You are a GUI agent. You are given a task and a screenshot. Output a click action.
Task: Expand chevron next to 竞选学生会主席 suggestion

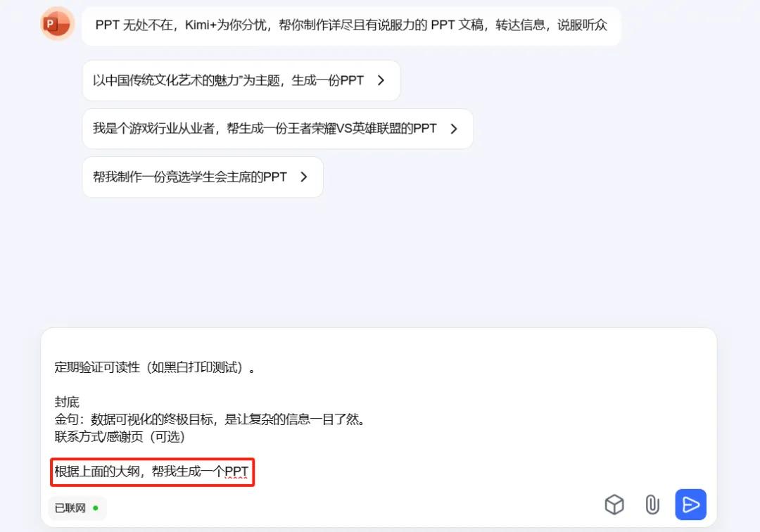pyautogui.click(x=304, y=177)
